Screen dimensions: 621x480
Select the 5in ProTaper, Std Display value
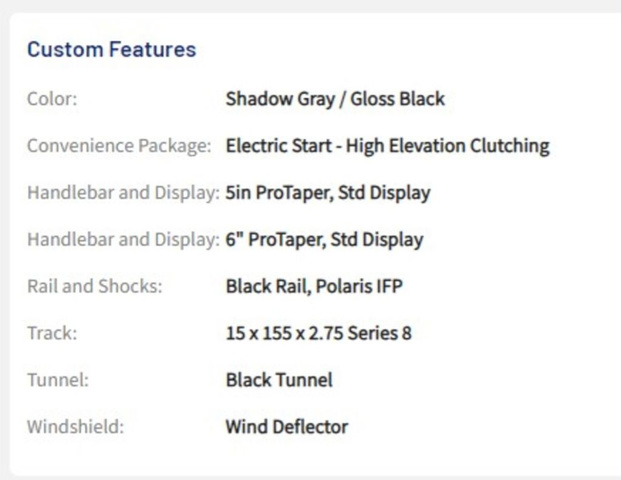click(328, 193)
